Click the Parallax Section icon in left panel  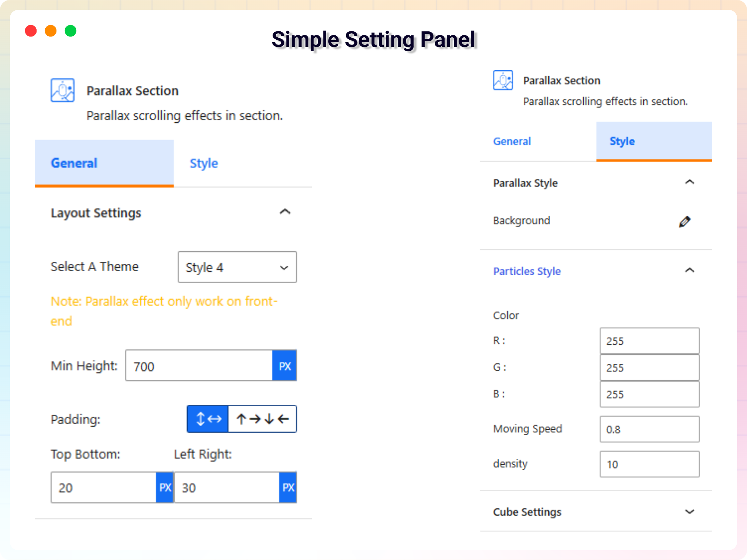pos(62,91)
